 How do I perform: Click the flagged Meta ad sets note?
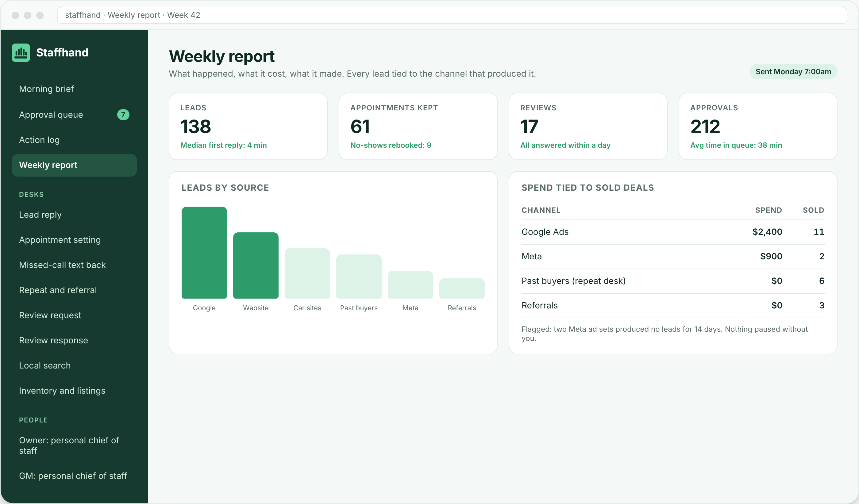(665, 334)
